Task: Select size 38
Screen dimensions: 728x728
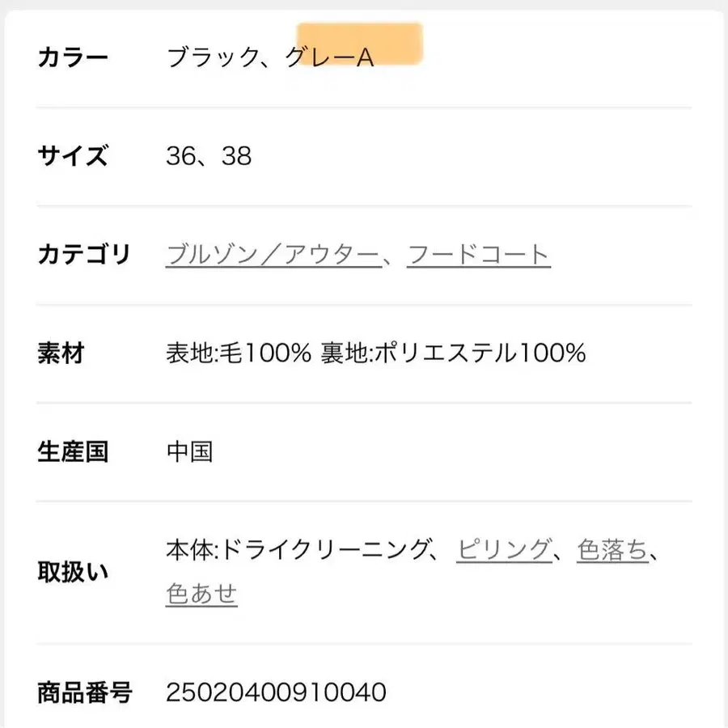Action: pos(237,155)
